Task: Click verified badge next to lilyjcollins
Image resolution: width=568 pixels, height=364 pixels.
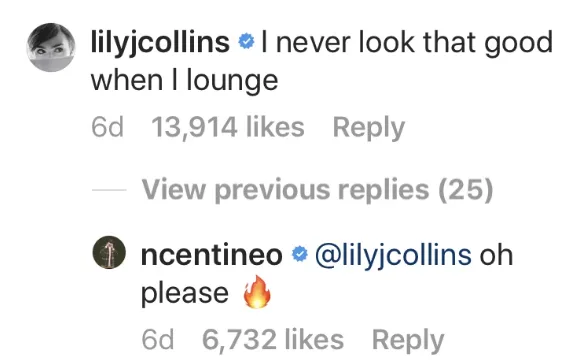Action: 246,43
